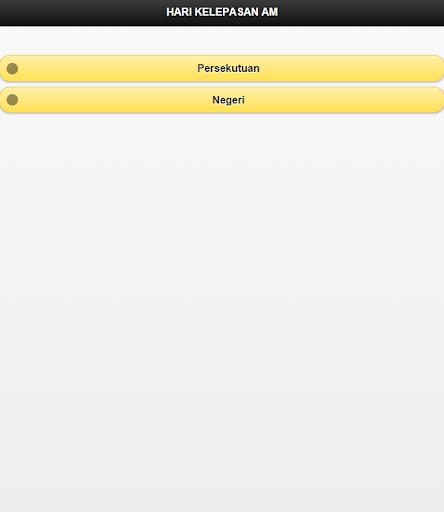
Task: Choose the first yellow button, Persekutuan
Action: 222,69
